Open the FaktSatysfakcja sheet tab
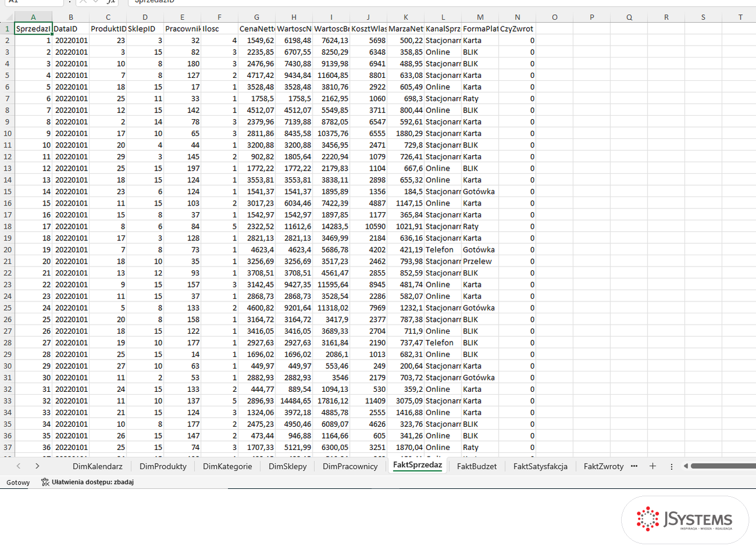Image resolution: width=756 pixels, height=551 pixels. tap(540, 466)
